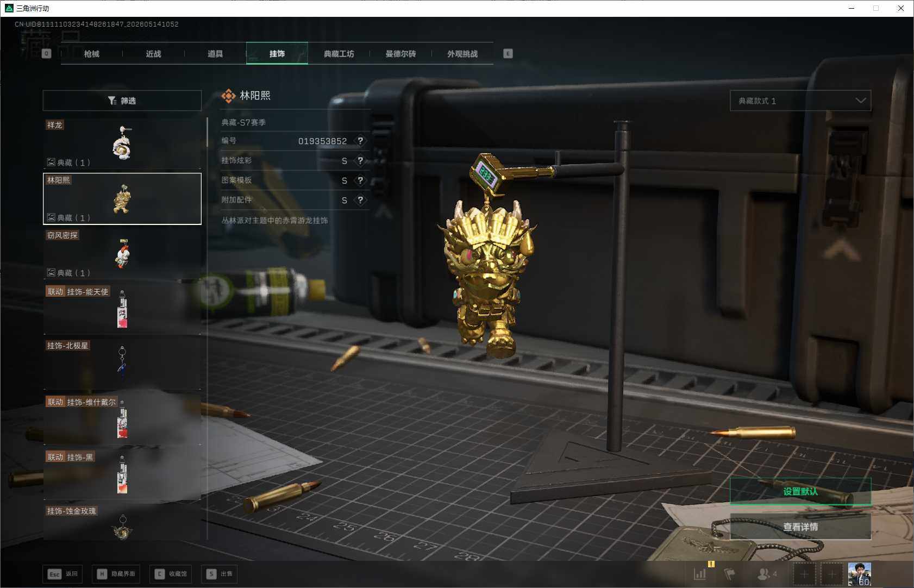The height and width of the screenshot is (588, 914).
Task: Select the 窃风密探 charm thumbnail
Action: [x=122, y=254]
